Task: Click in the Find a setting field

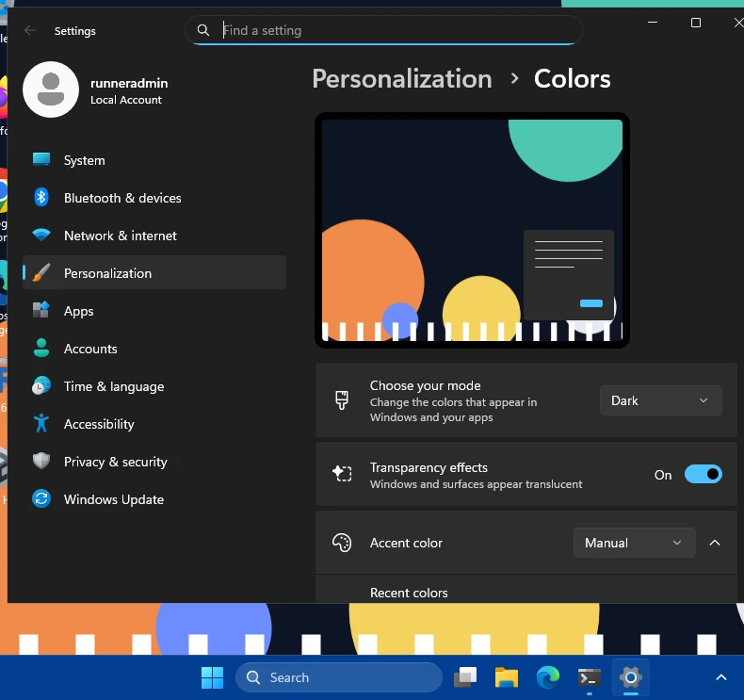Action: (x=383, y=30)
